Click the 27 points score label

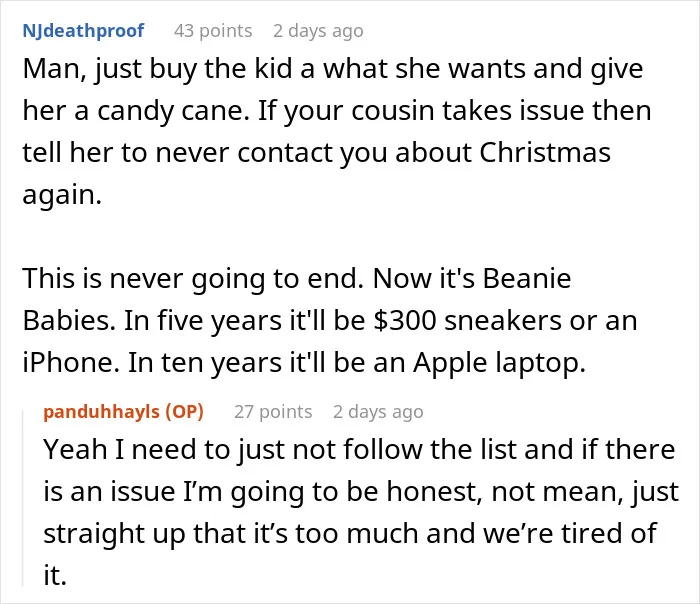click(273, 412)
